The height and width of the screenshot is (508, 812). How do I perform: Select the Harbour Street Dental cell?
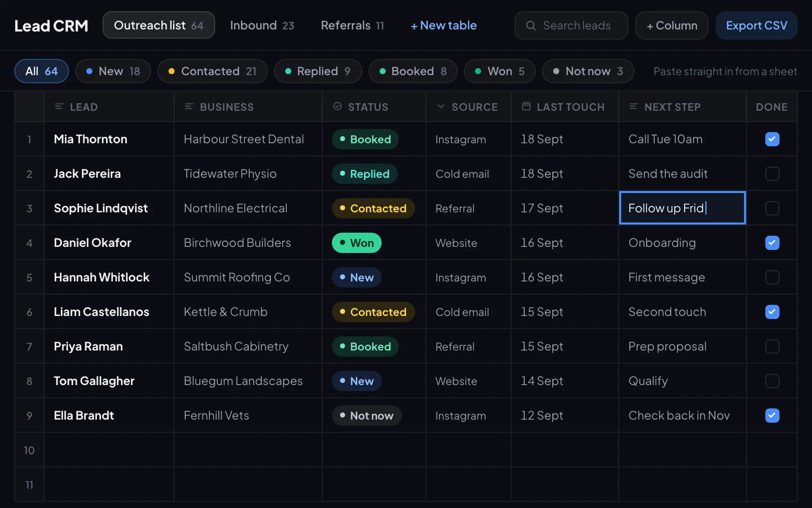(248, 139)
